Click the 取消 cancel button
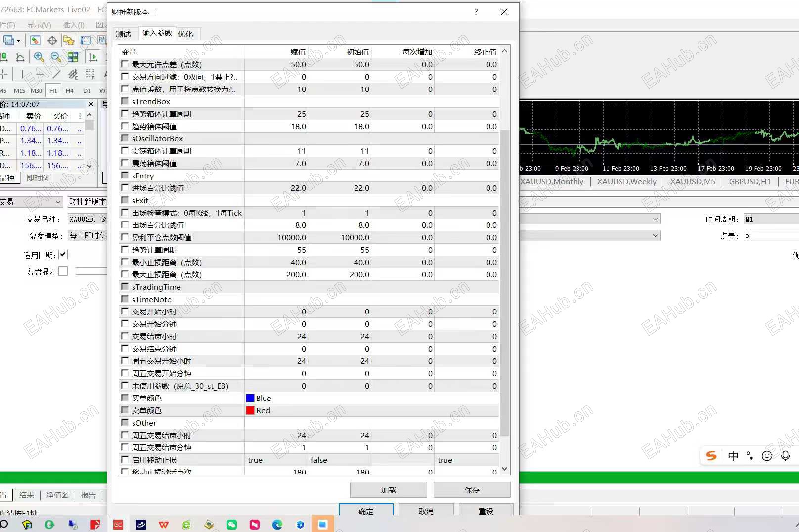This screenshot has width=799, height=532. click(x=426, y=510)
